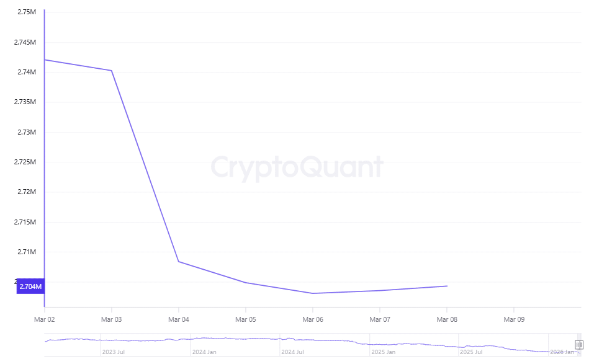Click the 2.71M y-axis label

point(28,252)
